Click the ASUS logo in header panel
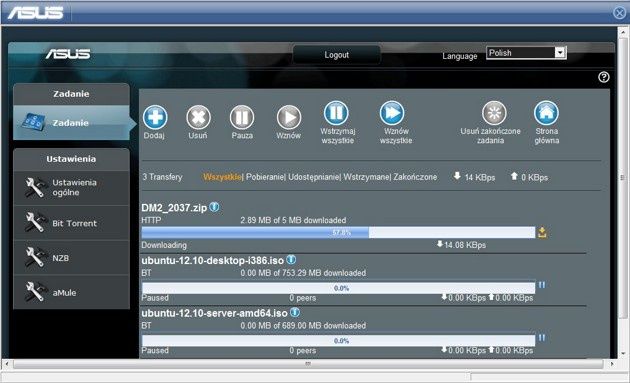Screen dimensions: 630x383 pos(68,54)
